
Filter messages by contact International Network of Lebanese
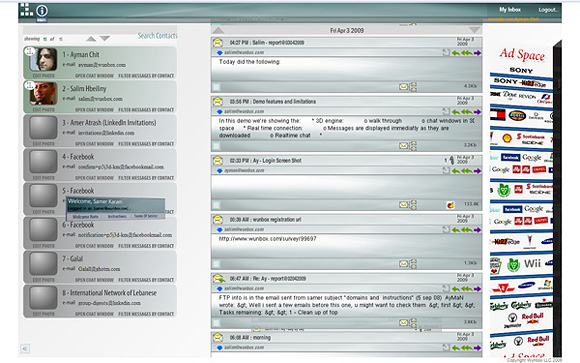coord(146,314)
